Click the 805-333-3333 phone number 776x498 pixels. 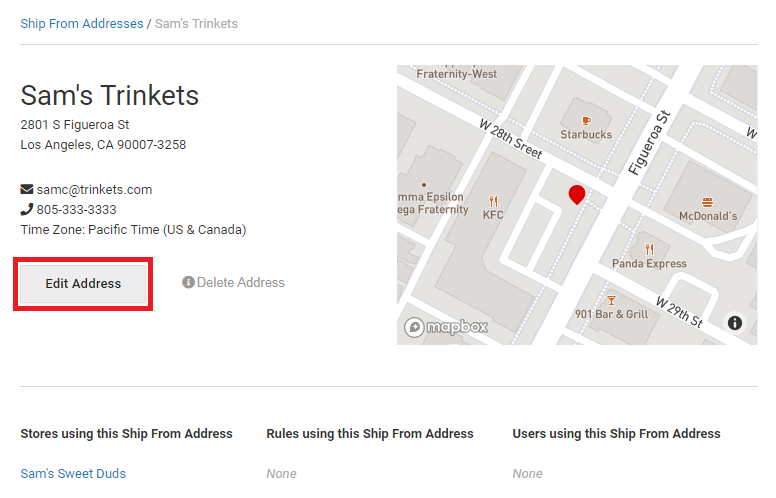(x=77, y=210)
